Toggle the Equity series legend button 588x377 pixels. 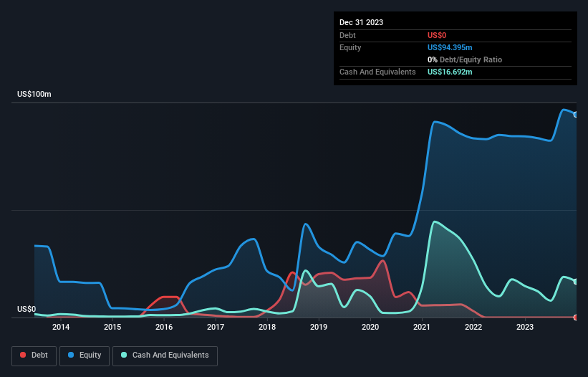85,355
